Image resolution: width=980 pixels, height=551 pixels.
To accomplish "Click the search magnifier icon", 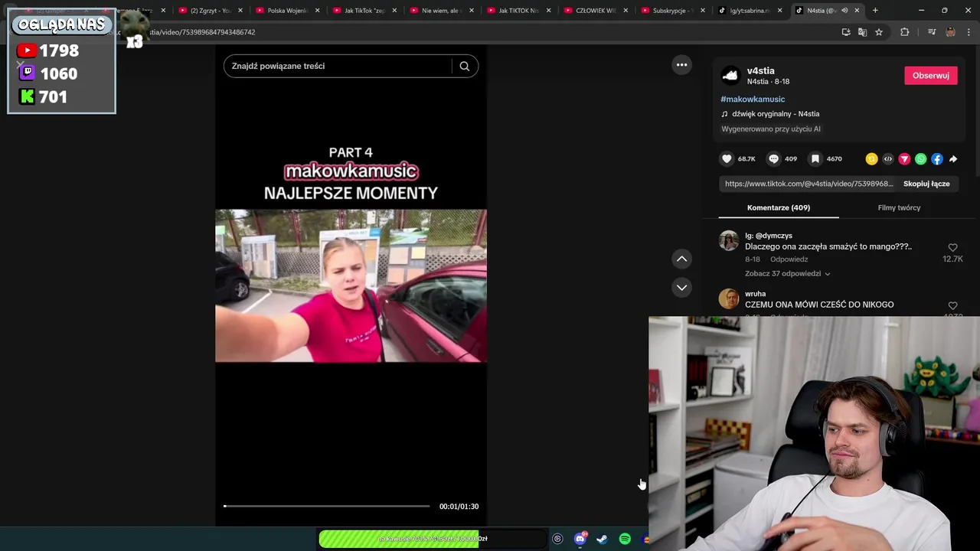I will [x=464, y=66].
